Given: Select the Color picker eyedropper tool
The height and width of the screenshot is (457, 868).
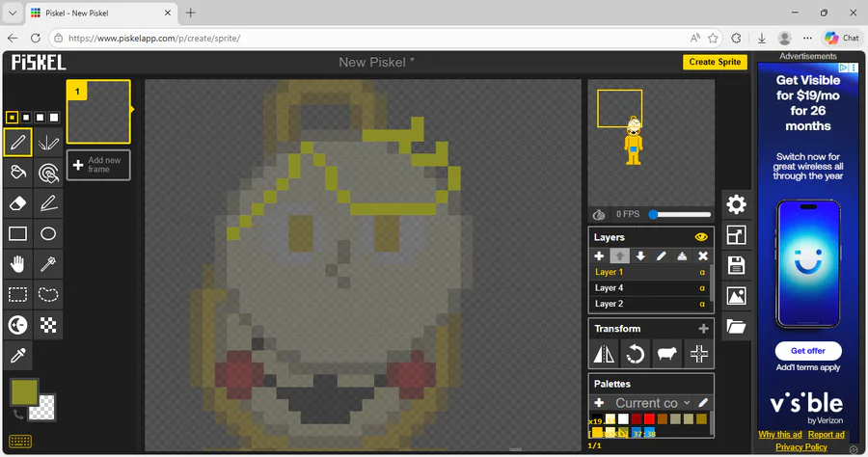Looking at the screenshot, I should point(17,355).
